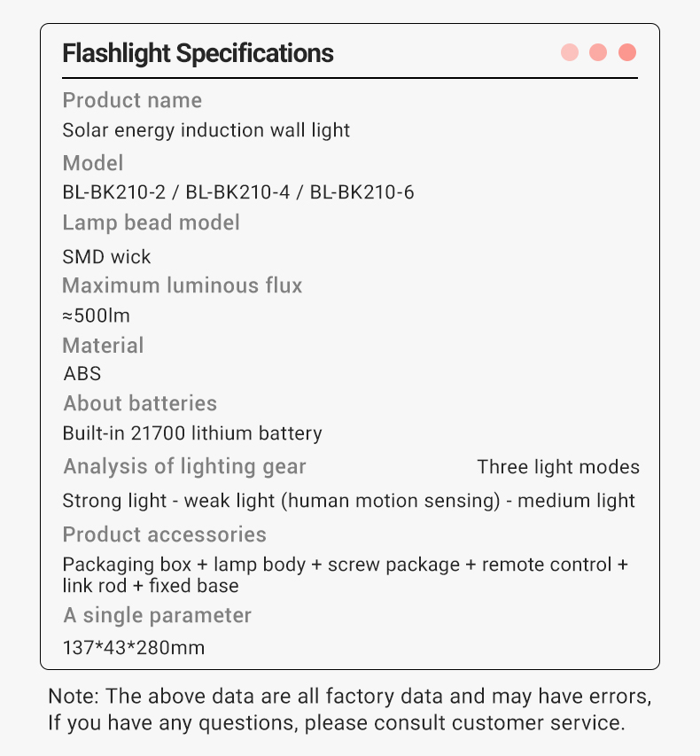Click the ≈500lm value
The height and width of the screenshot is (756, 700).
pyautogui.click(x=97, y=316)
